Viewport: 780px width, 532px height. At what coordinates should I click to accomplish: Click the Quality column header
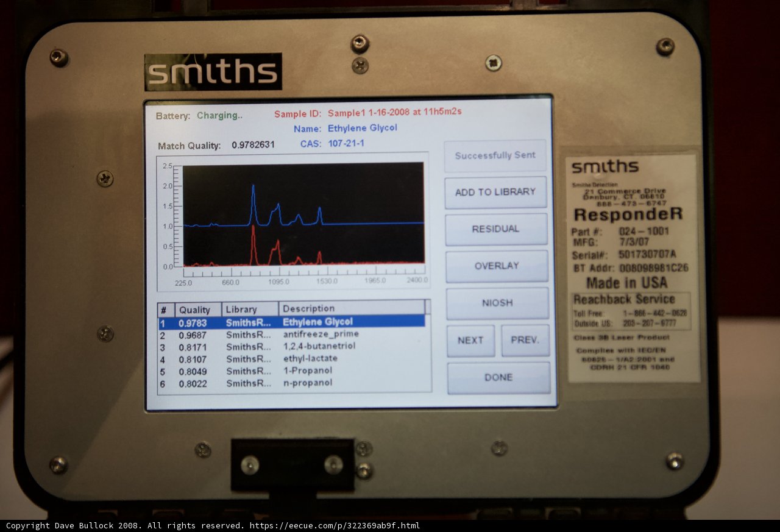198,309
